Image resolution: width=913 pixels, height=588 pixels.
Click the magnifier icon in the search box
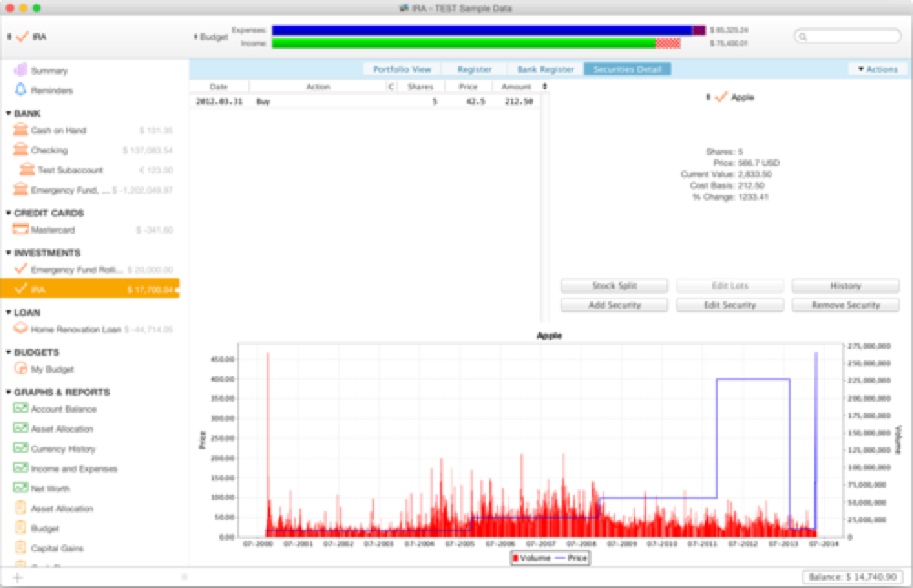point(803,37)
